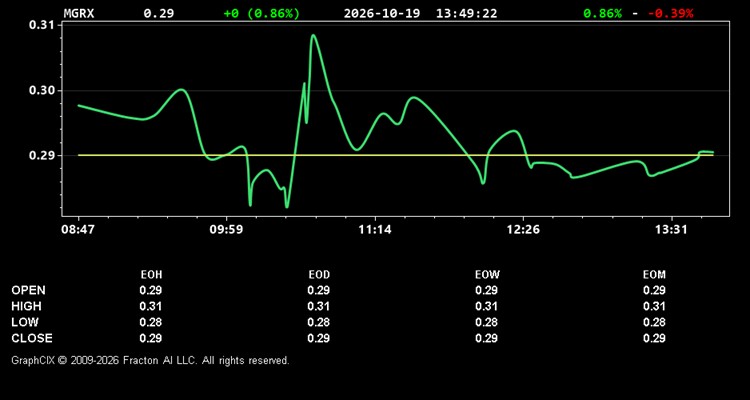Click the date 2026-10-19 in header
The width and height of the screenshot is (750, 400).
pyautogui.click(x=382, y=13)
